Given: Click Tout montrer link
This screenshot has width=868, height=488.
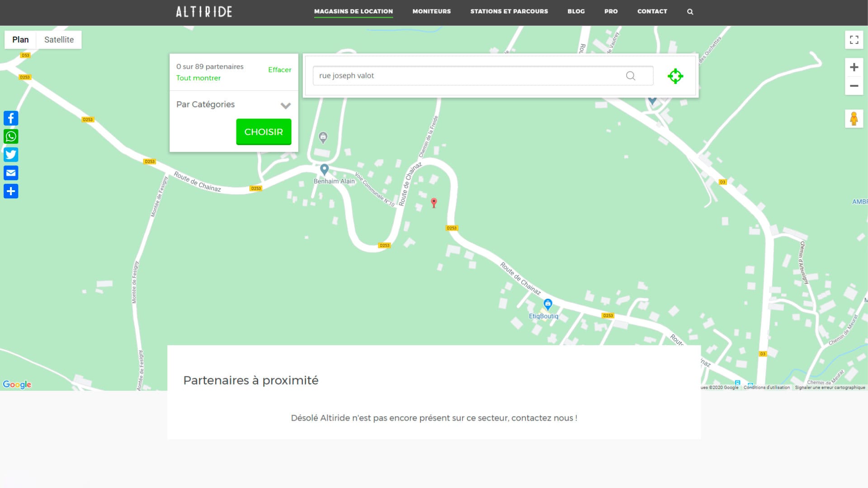Looking at the screenshot, I should (198, 78).
